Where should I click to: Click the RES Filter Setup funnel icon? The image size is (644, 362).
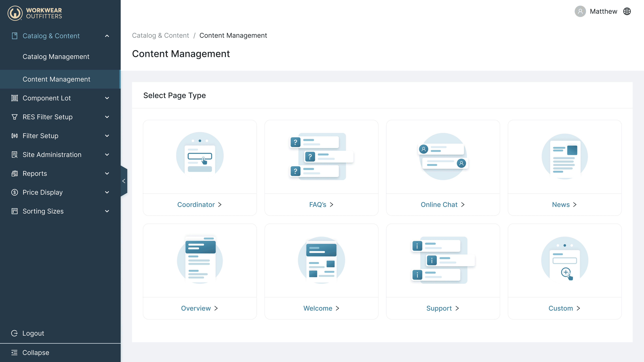(14, 117)
